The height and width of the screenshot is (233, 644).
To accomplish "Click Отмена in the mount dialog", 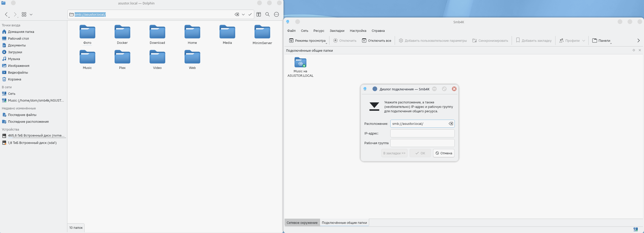I will coord(444,153).
